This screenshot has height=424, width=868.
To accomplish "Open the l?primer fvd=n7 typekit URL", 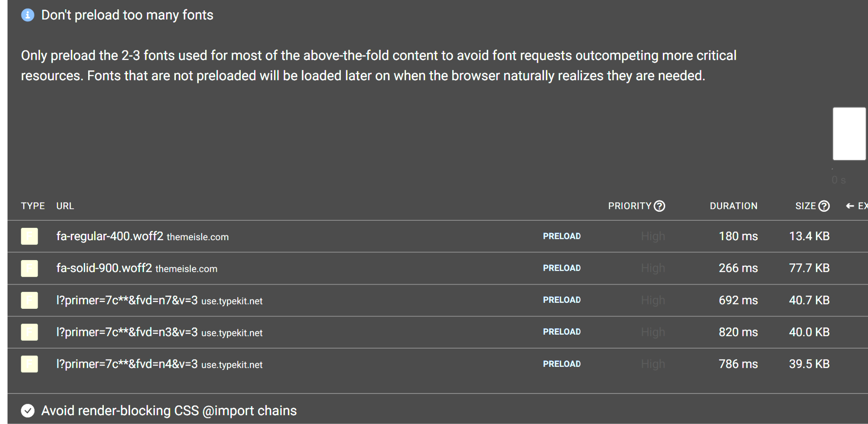I will [127, 300].
